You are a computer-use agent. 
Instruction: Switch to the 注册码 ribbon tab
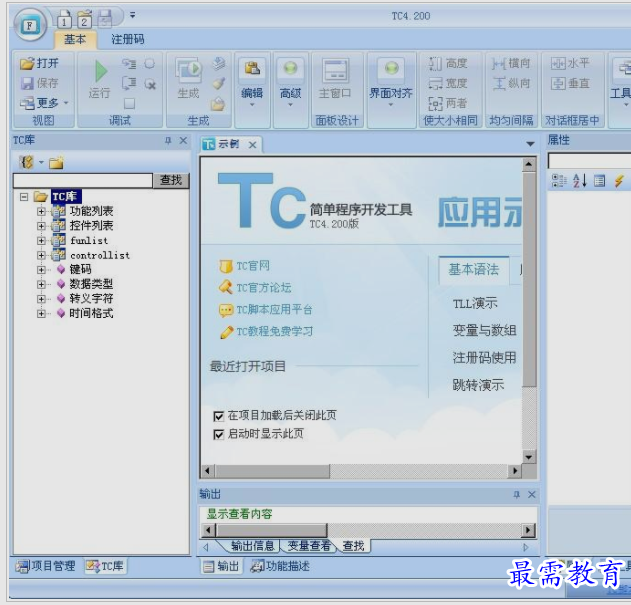(x=128, y=39)
